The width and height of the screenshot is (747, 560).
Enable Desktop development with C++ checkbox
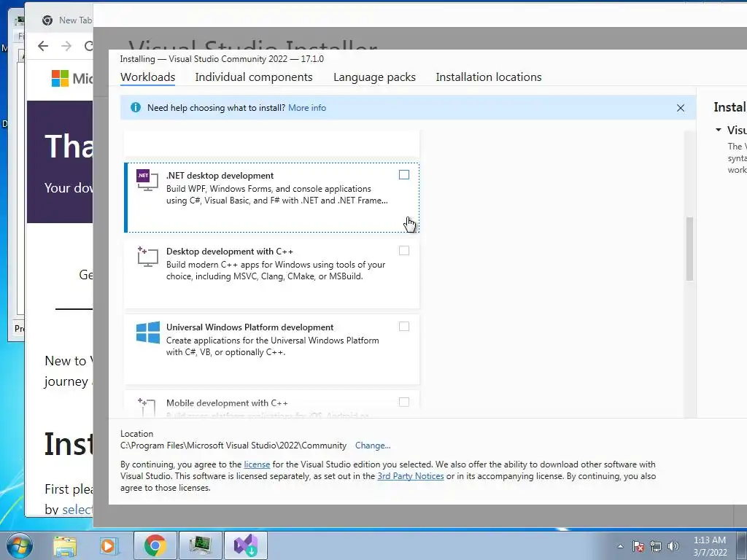[404, 251]
